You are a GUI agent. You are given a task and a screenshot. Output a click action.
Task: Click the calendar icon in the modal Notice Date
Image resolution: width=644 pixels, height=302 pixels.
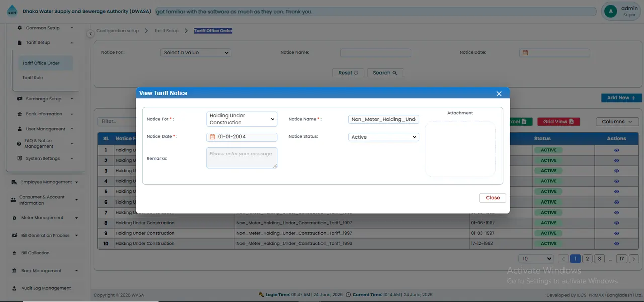212,137
